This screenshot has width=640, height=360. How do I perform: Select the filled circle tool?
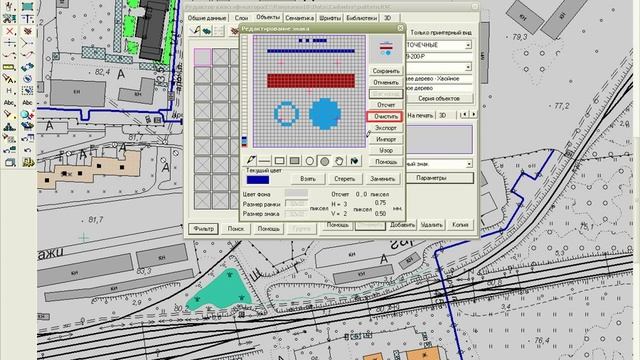pos(324,161)
